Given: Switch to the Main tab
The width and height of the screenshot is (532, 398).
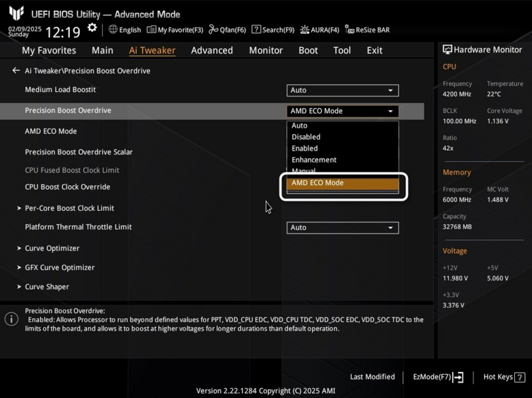Looking at the screenshot, I should click(x=102, y=50).
